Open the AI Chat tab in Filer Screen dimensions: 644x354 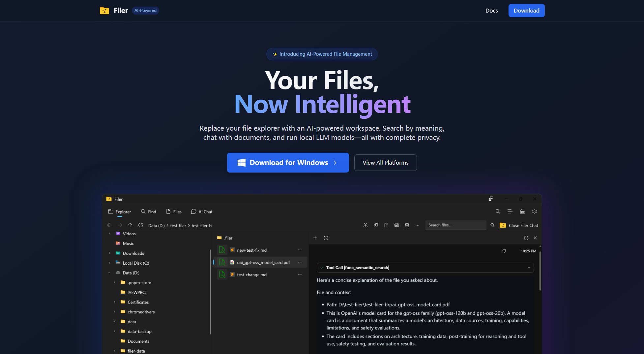click(202, 212)
